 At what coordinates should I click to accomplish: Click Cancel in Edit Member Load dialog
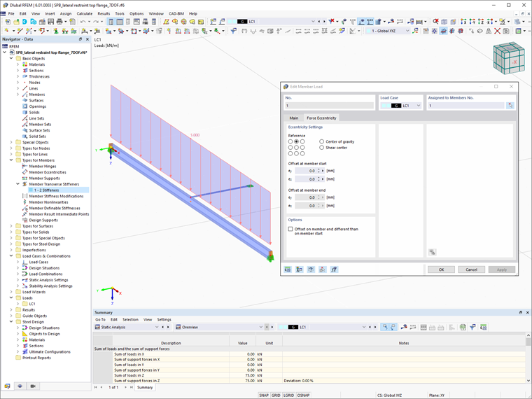pos(471,269)
